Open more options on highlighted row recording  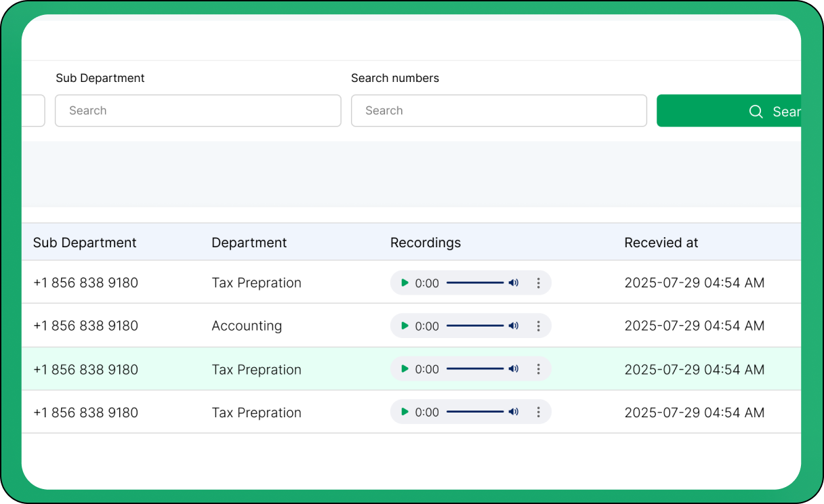pyautogui.click(x=539, y=369)
